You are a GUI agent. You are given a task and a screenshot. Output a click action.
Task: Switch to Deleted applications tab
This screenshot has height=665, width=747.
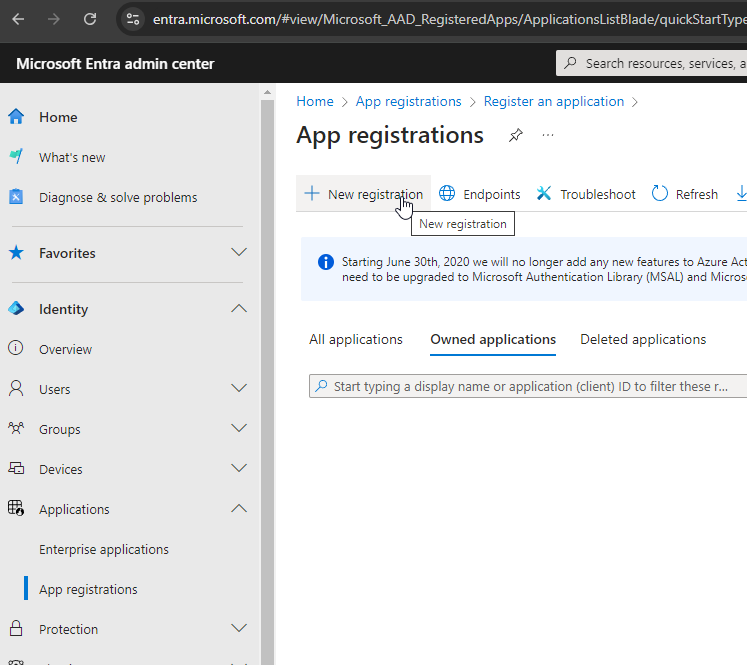[x=643, y=339]
